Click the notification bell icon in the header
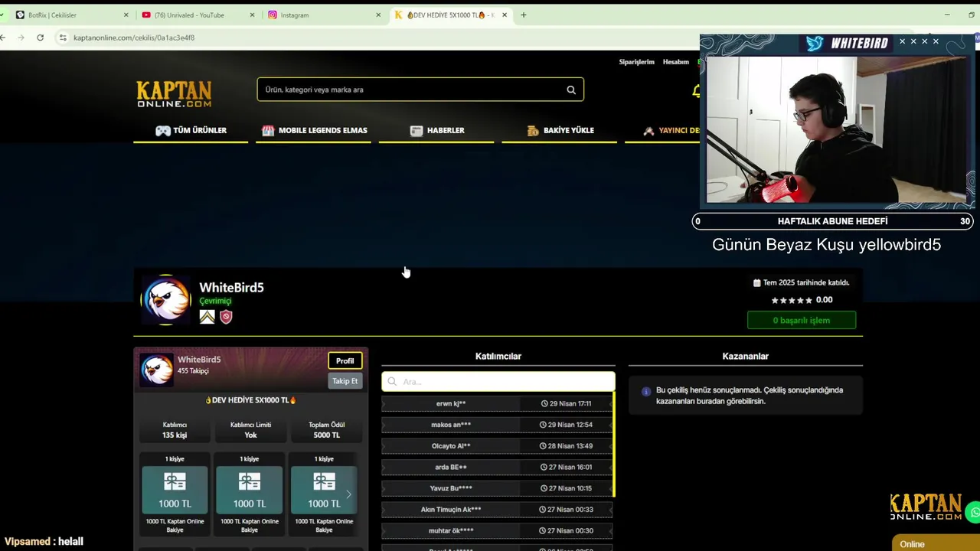980x551 pixels. 696,91
